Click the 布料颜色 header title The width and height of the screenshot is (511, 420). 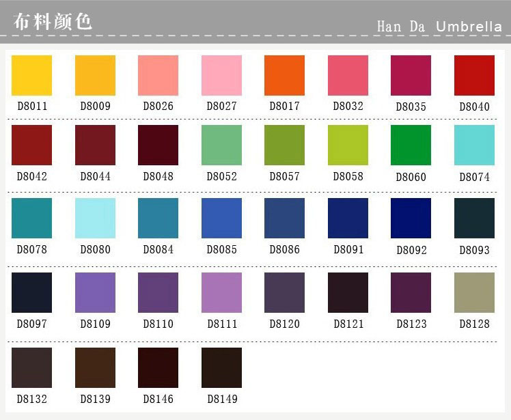point(53,21)
